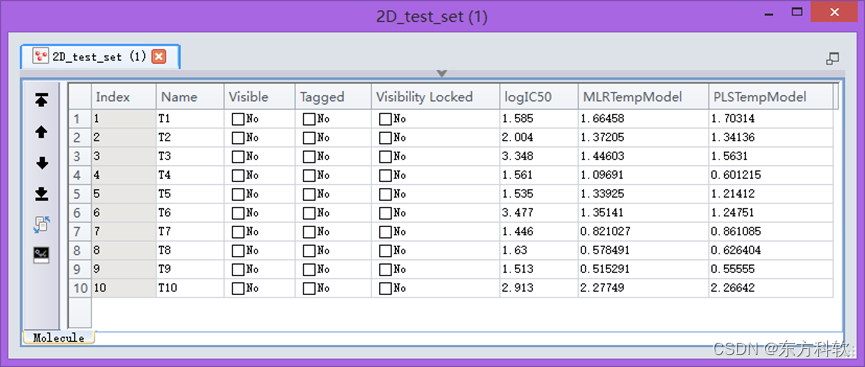Toggle Visibility Locked checkbox for T9
Screen dimensions: 865x367
pyautogui.click(x=385, y=269)
